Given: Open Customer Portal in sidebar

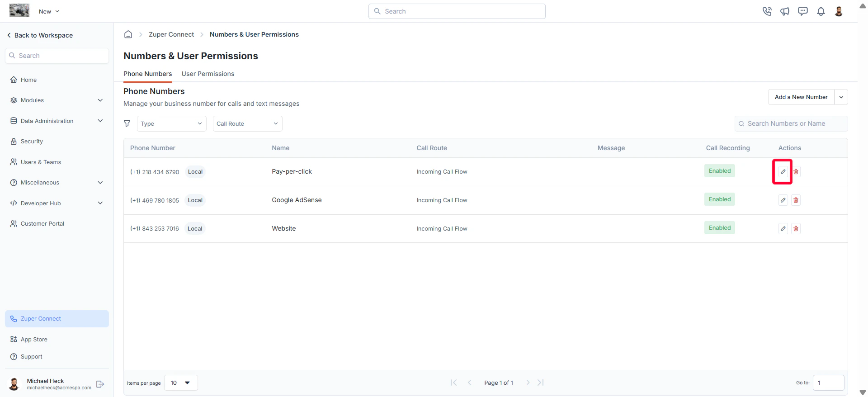Looking at the screenshot, I should point(57,223).
